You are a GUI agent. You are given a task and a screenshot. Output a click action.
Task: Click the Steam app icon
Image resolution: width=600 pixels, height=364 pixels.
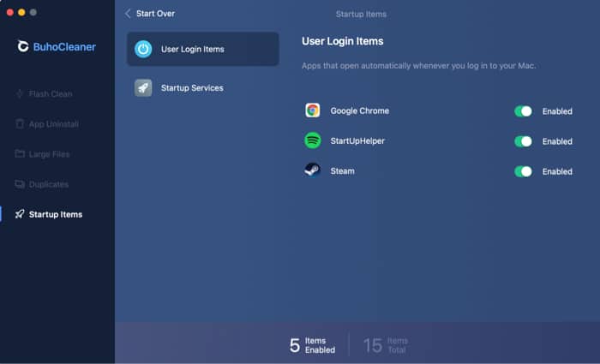click(x=313, y=170)
